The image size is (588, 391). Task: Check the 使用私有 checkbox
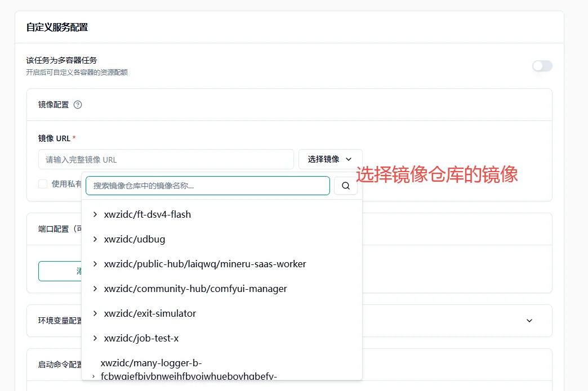43,184
